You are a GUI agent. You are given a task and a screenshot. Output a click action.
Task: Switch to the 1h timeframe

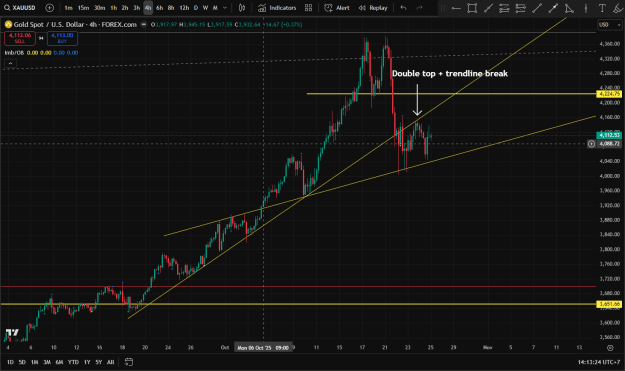click(114, 8)
